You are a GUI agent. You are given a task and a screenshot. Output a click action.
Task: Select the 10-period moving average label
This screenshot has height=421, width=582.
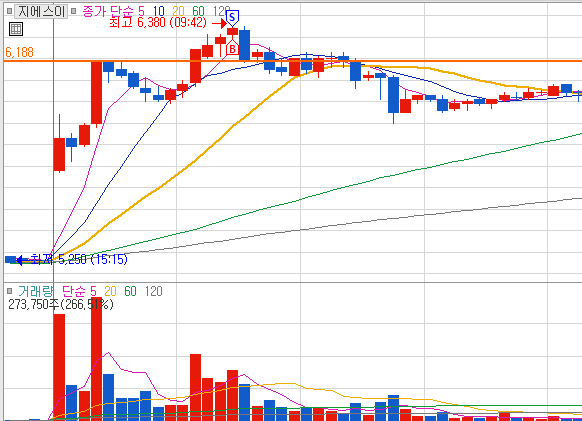[x=158, y=12]
